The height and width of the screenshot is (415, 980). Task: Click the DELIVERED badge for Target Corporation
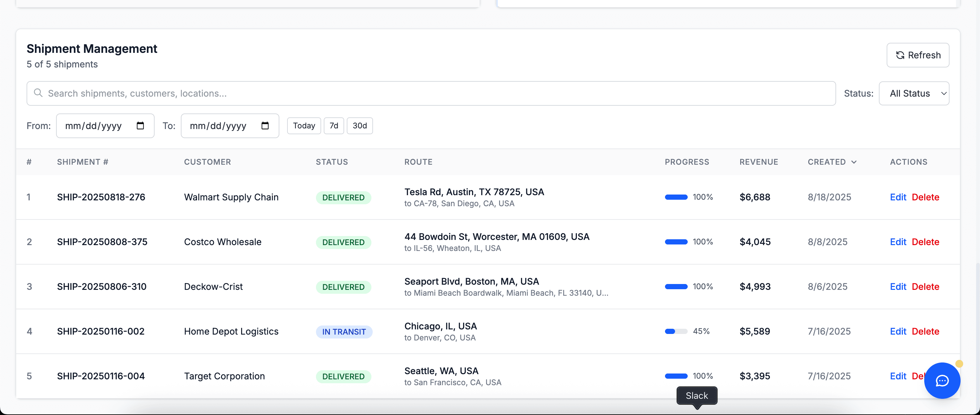[343, 376]
